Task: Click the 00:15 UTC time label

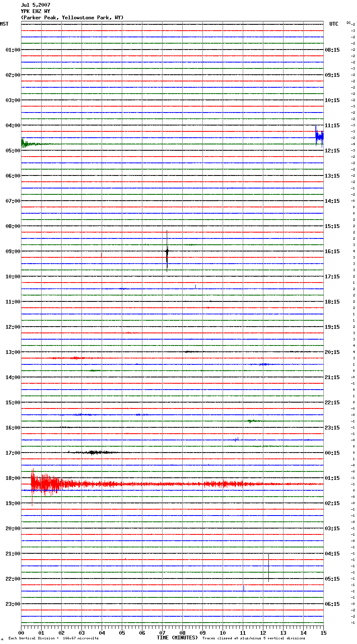Action: (332, 453)
